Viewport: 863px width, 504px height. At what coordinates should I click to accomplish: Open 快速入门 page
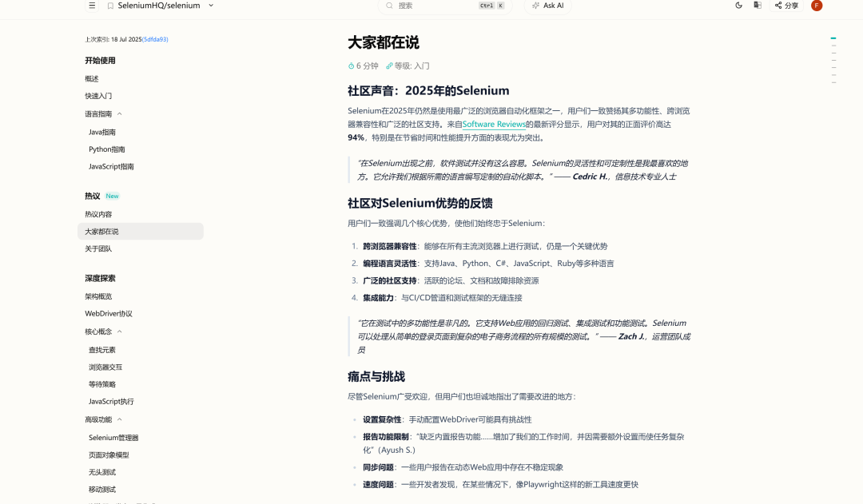pos(98,96)
